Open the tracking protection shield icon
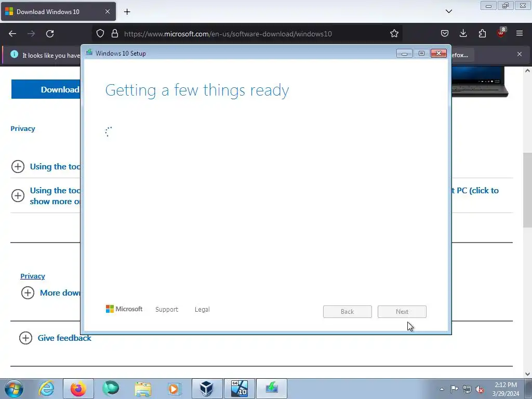This screenshot has height=399, width=532. point(100,34)
